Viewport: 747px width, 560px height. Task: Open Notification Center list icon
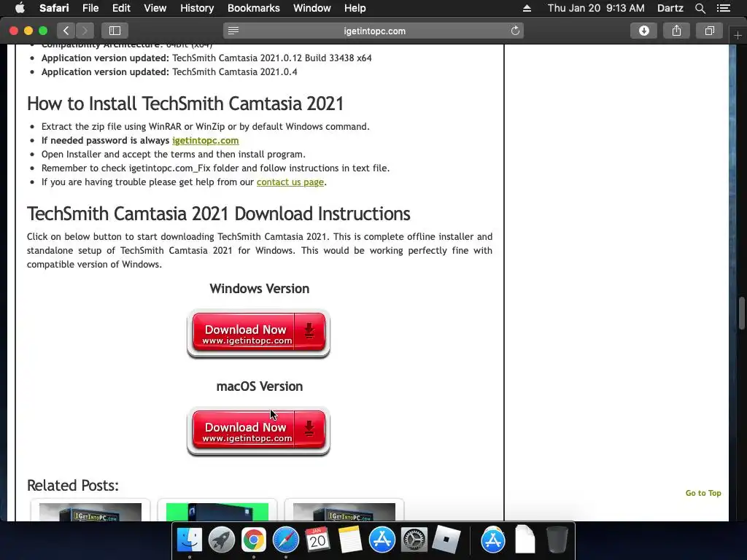tap(724, 8)
